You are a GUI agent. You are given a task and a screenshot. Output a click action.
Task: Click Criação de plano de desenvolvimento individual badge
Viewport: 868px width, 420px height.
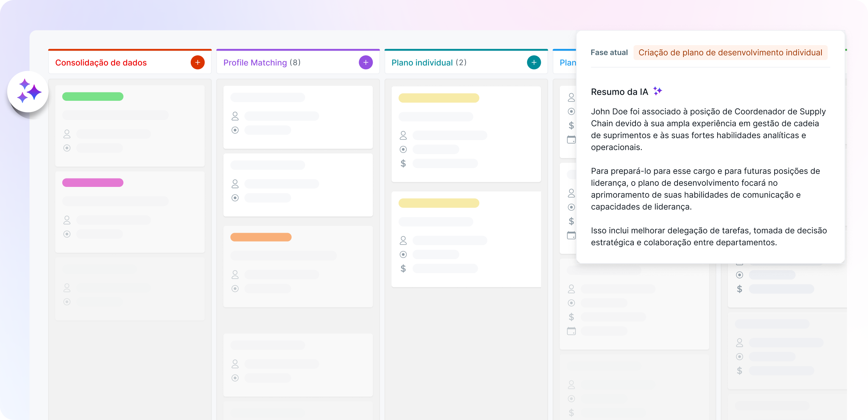[x=730, y=52]
